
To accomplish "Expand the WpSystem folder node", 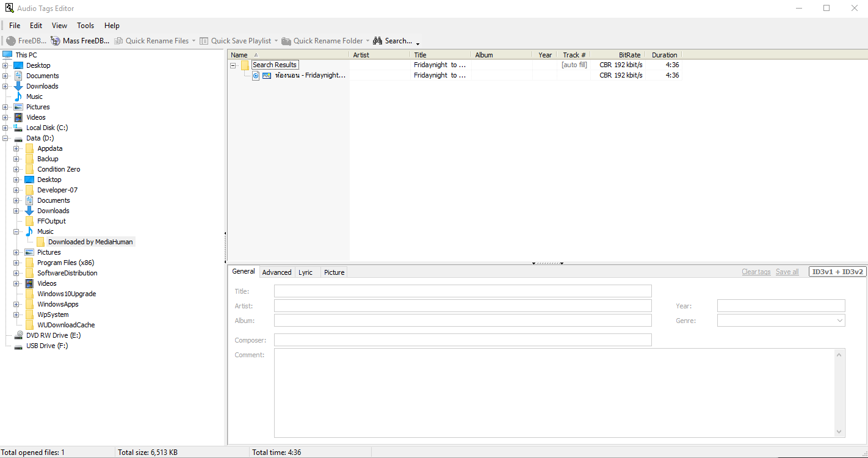I will pos(16,314).
